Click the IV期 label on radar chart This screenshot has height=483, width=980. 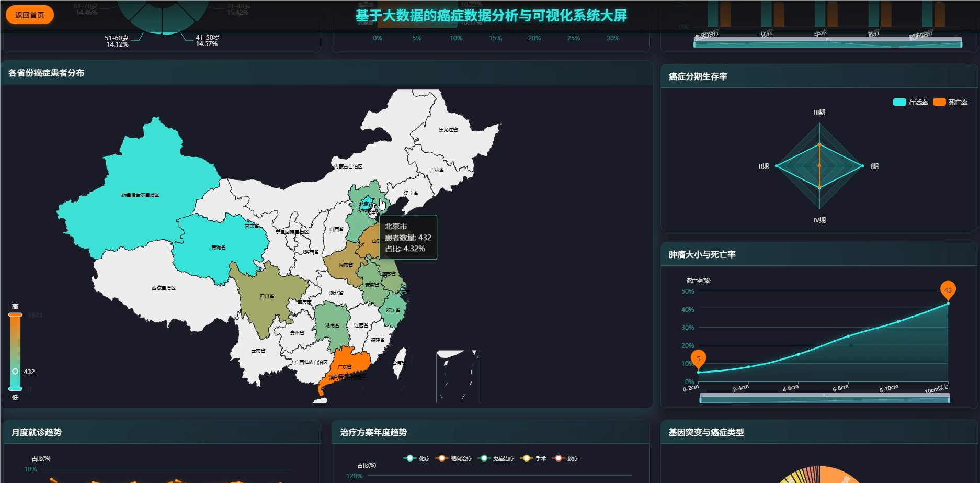[819, 220]
